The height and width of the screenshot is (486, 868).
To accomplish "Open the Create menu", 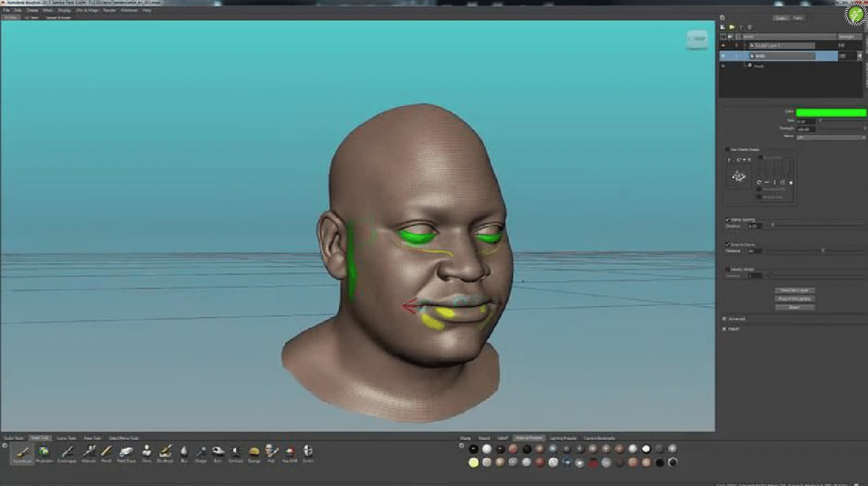I will 31,10.
